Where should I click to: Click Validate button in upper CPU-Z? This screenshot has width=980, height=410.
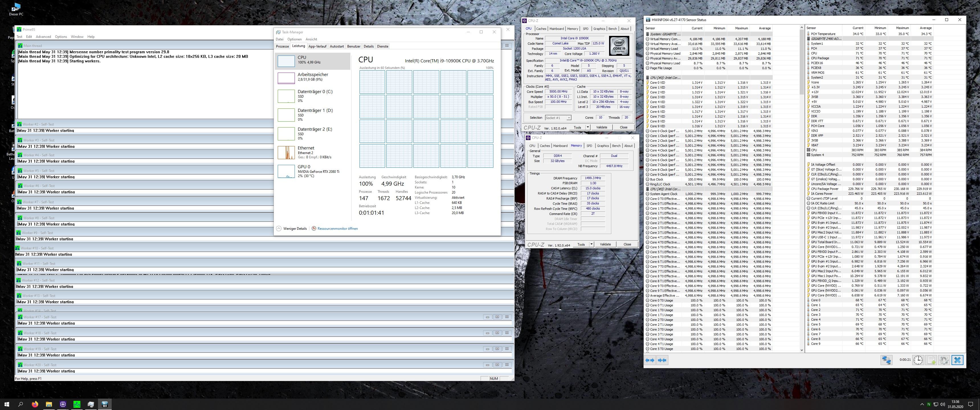[601, 127]
